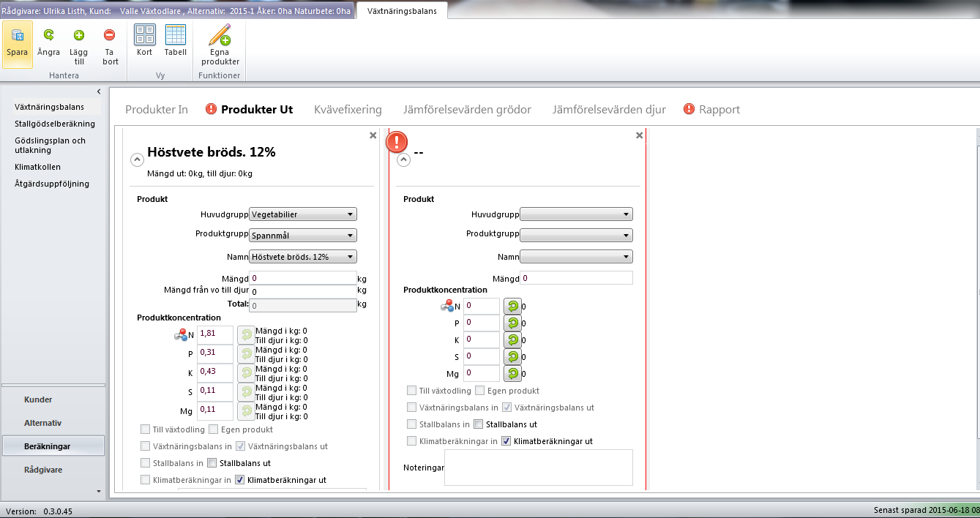Click molecule icon next to N in empty card
Image resolution: width=980 pixels, height=518 pixels.
tap(446, 306)
